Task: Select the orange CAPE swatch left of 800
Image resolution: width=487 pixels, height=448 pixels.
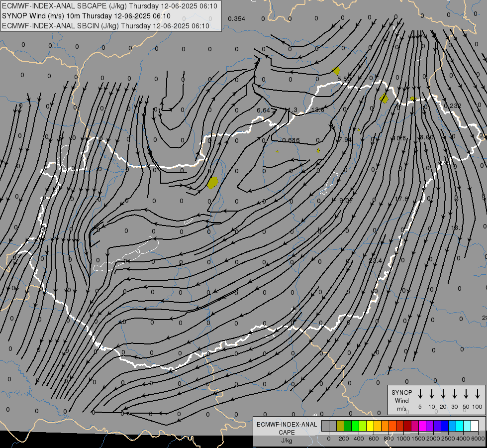Action: [385, 426]
